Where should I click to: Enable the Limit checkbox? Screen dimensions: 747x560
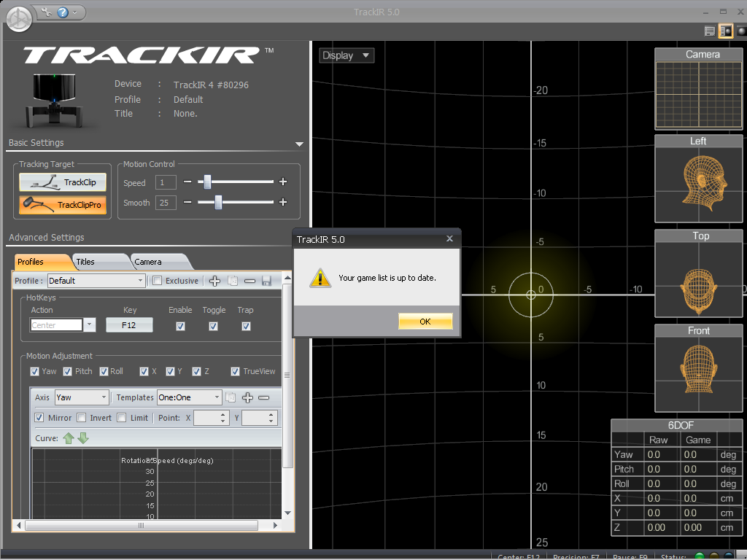click(122, 418)
